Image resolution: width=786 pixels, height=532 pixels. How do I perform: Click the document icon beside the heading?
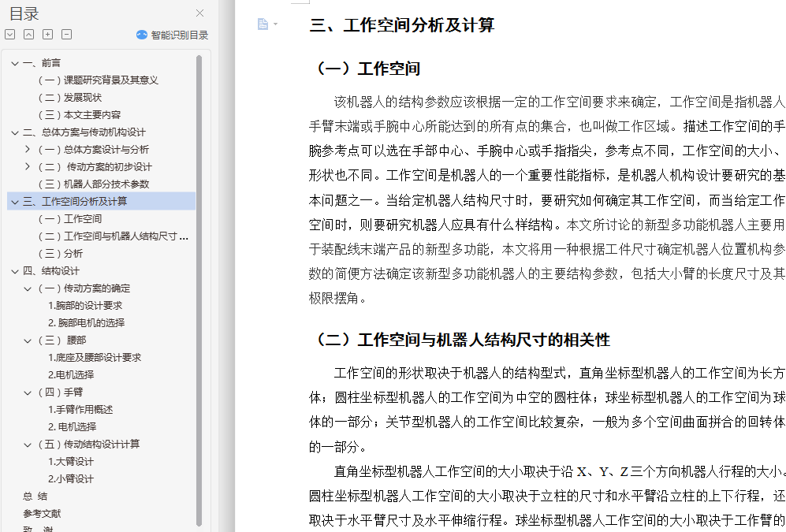pyautogui.click(x=263, y=24)
